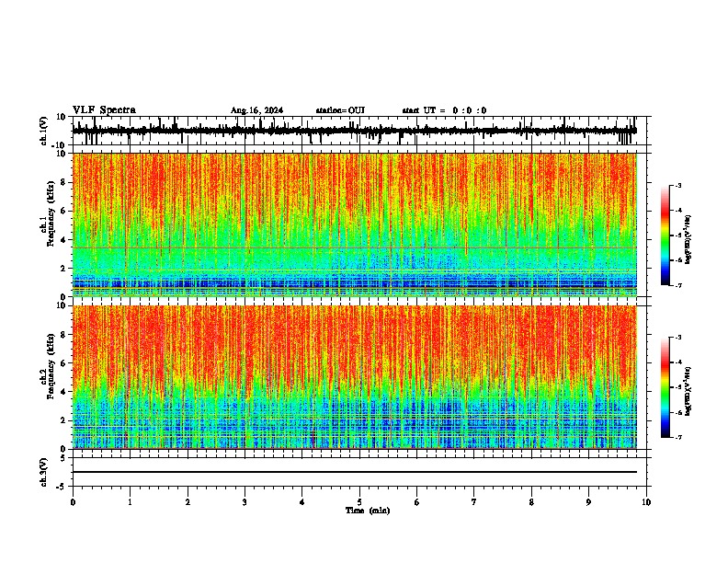Click the ch.1 voltage waveform trace
728x563 pixels.
[354, 131]
